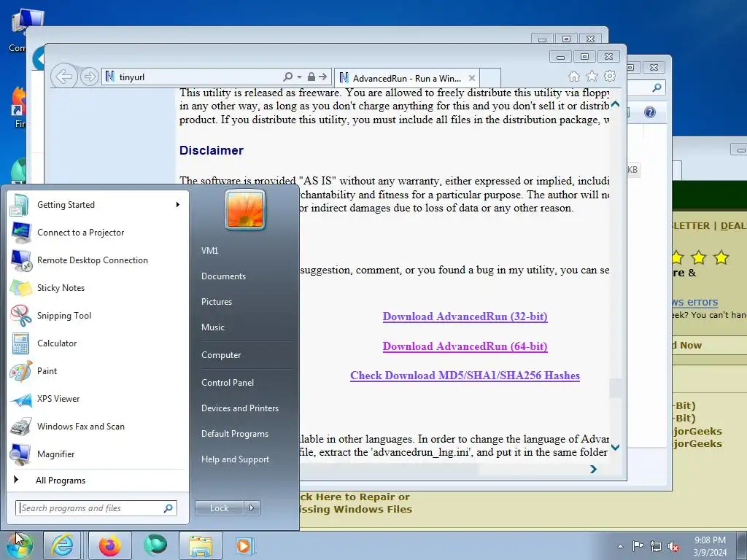Click muted volume tray icon
747x560 pixels.
[673, 546]
